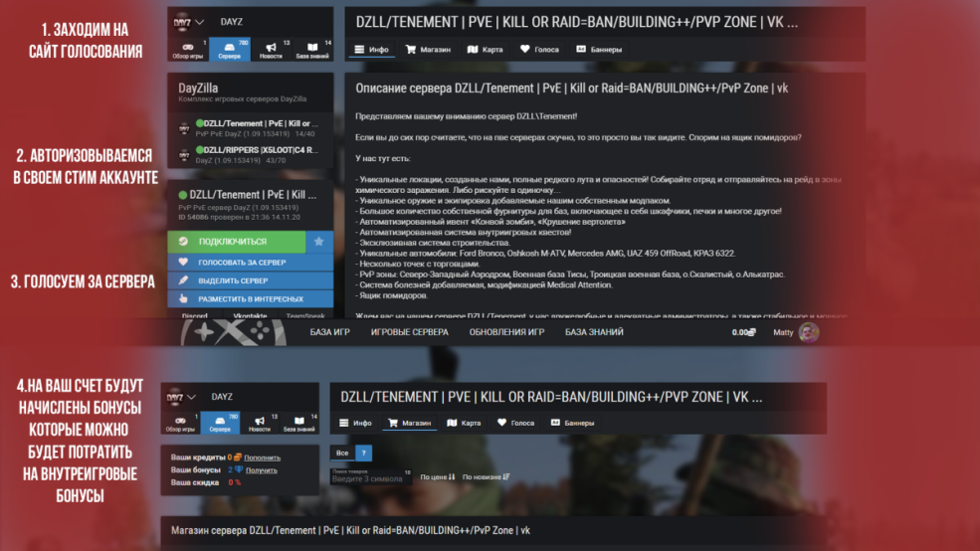This screenshot has width=980, height=551.
Task: Open ОБНОВЛЕНИЯ ИГР in the navigation bar
Action: pyautogui.click(x=506, y=332)
